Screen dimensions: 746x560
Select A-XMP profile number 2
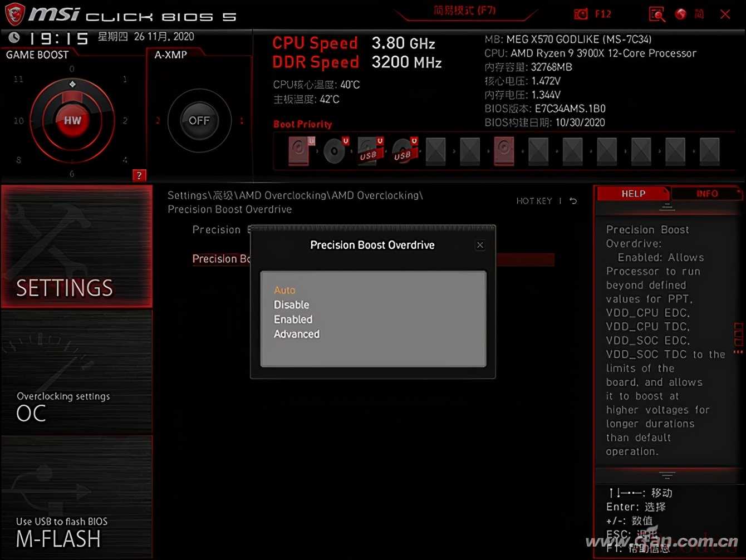158,121
